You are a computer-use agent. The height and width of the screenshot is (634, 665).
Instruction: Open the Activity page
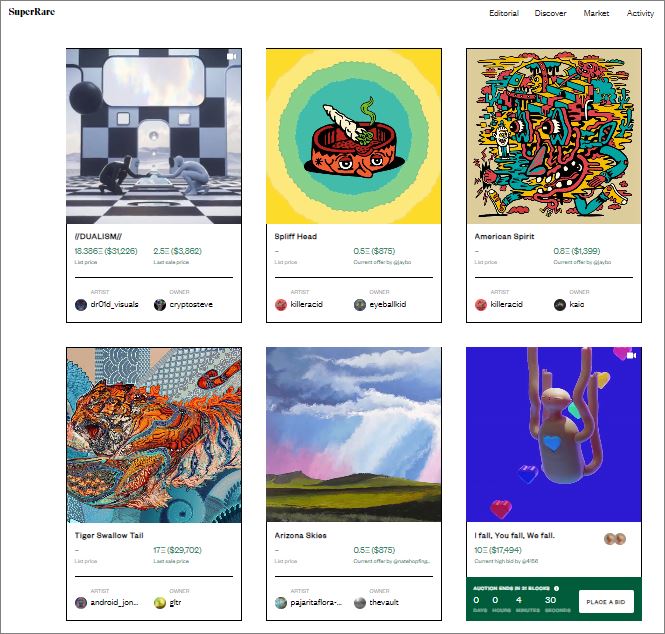640,13
